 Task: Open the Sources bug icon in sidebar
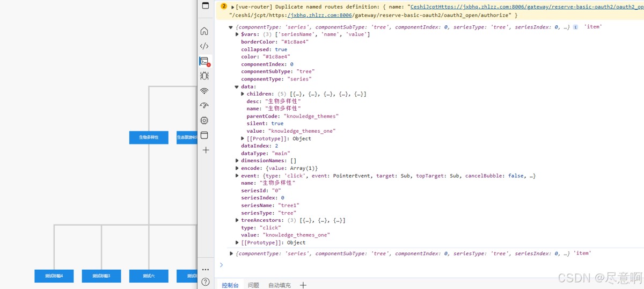204,76
